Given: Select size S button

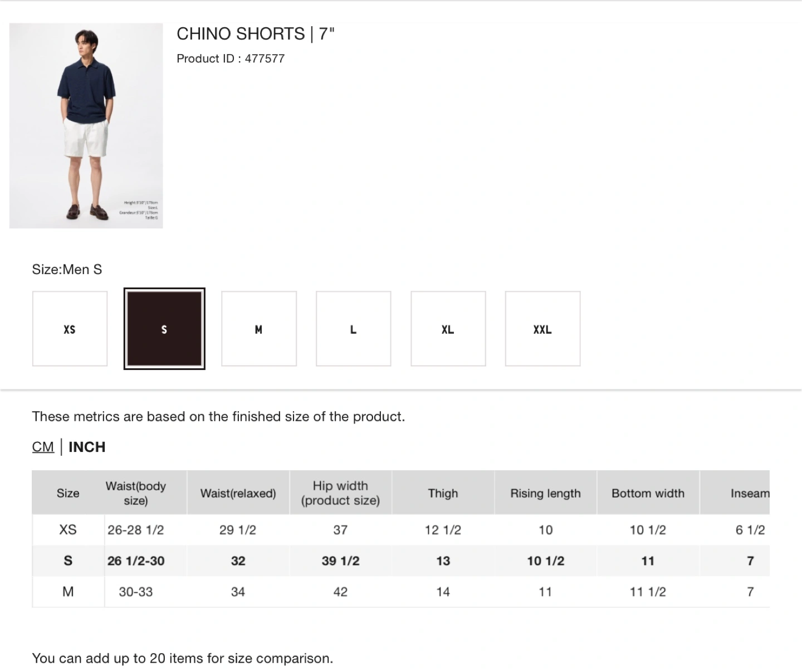Looking at the screenshot, I should pyautogui.click(x=164, y=329).
